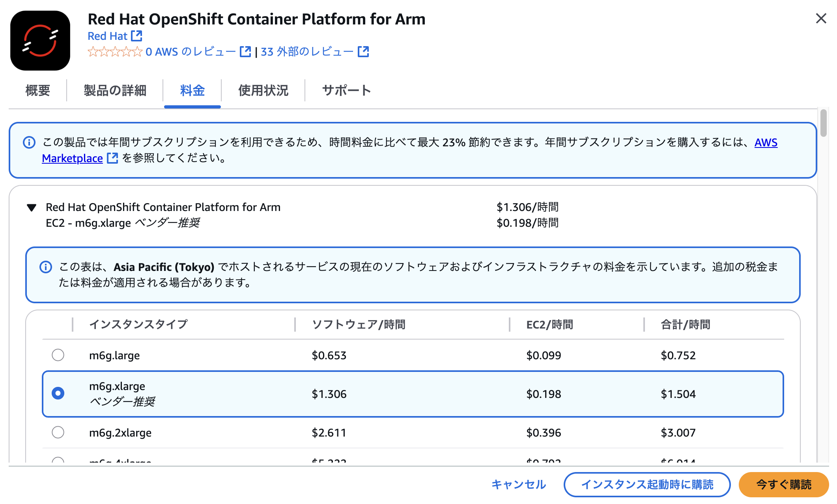Image resolution: width=837 pixels, height=504 pixels.
Task: Click the 合計/時間 column header
Action: pos(686,325)
